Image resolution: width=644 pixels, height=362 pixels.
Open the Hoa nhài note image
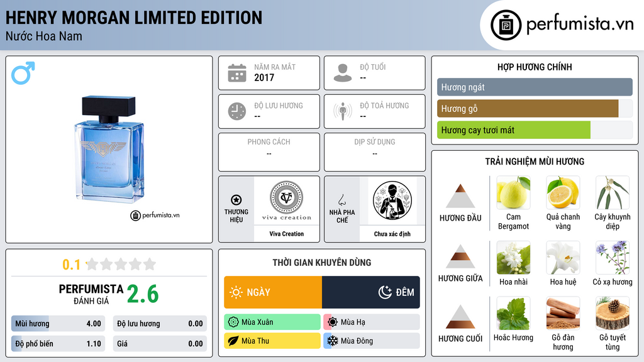(x=513, y=257)
